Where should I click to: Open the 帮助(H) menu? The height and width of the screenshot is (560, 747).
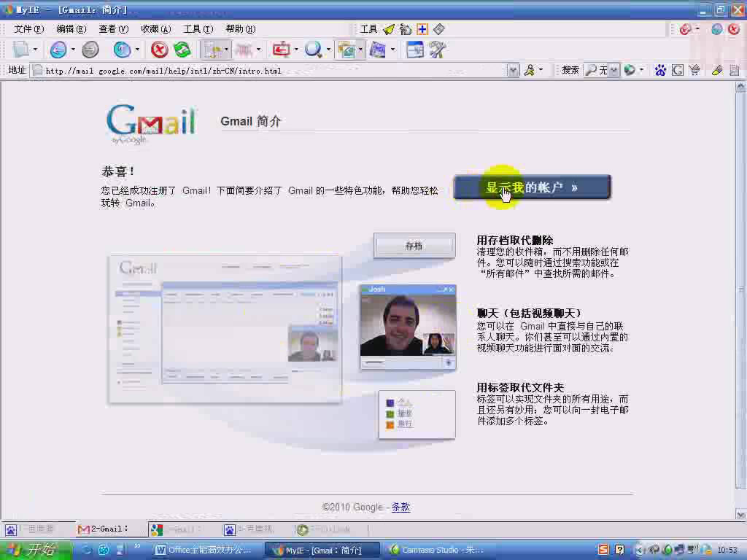click(241, 29)
